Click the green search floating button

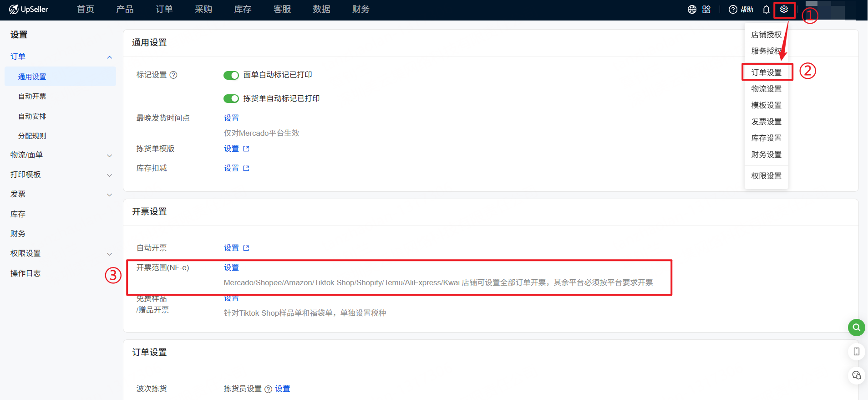coord(856,327)
